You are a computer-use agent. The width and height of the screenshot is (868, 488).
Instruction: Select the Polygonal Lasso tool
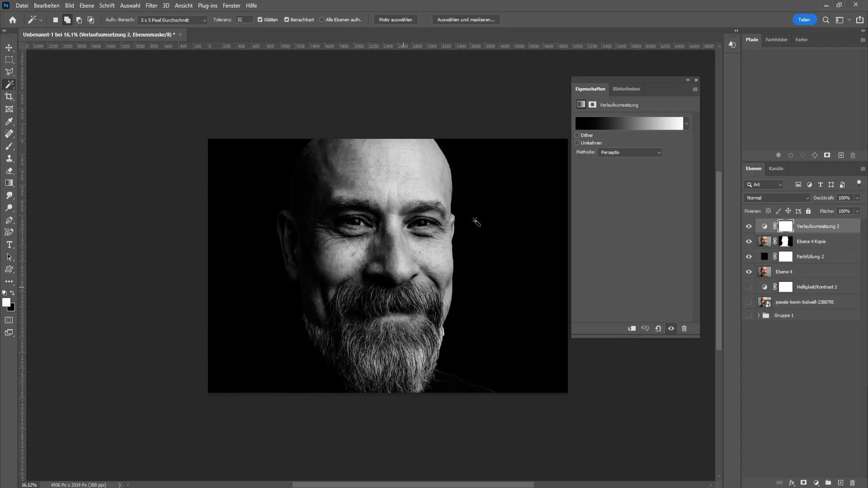tap(9, 72)
